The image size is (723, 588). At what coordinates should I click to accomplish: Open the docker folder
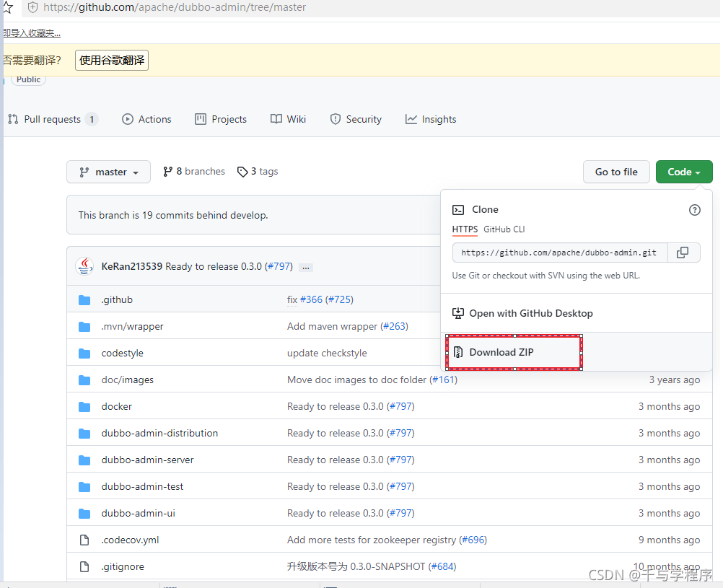coord(117,407)
